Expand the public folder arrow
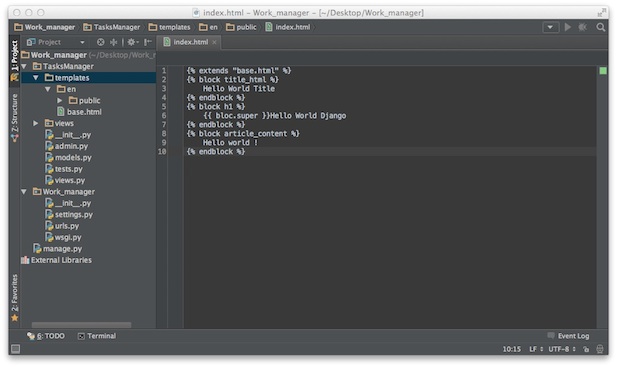The height and width of the screenshot is (367, 617). (x=59, y=101)
